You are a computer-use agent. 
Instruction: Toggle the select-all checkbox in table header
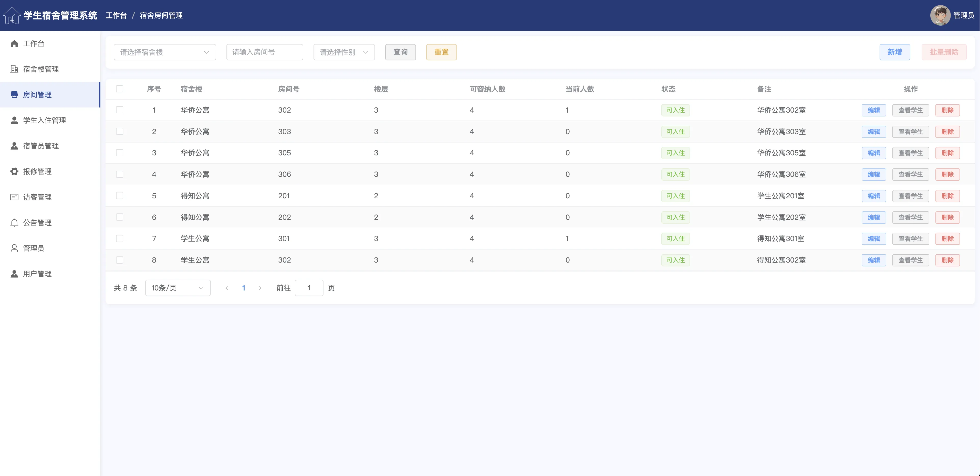pos(119,89)
